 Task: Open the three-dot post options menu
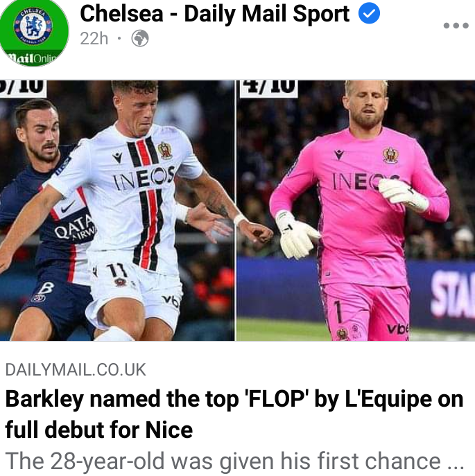[456, 26]
